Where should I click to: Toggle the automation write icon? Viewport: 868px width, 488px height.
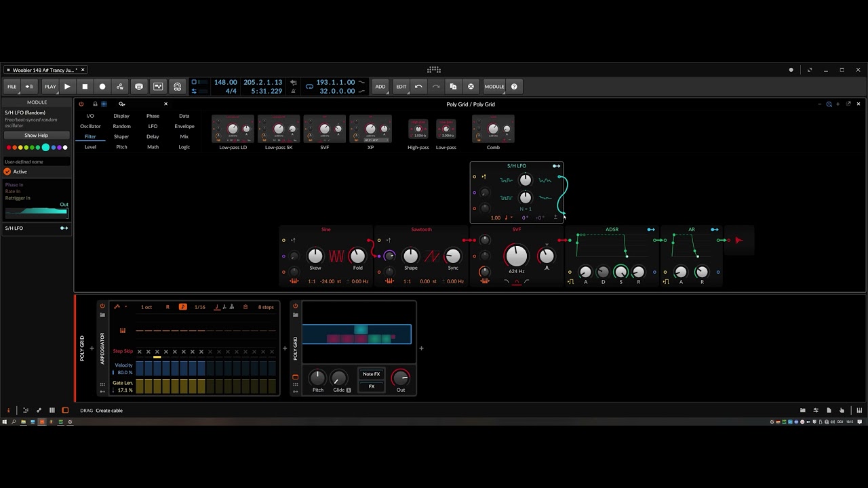120,86
